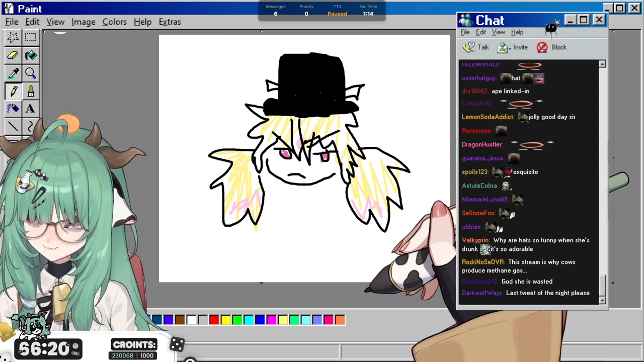Viewport: 644px width, 362px height.
Task: Expand the Invite dropdown arrow
Action: click(x=510, y=48)
